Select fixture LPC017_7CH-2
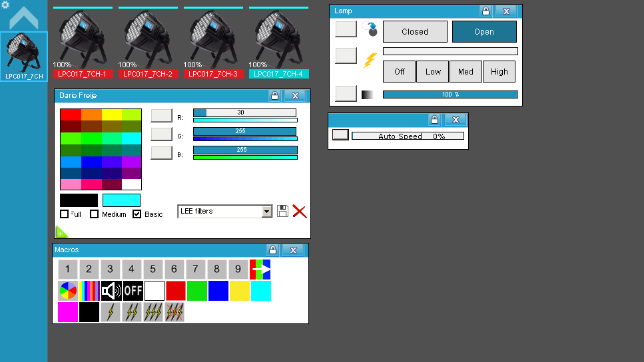 pyautogui.click(x=148, y=43)
